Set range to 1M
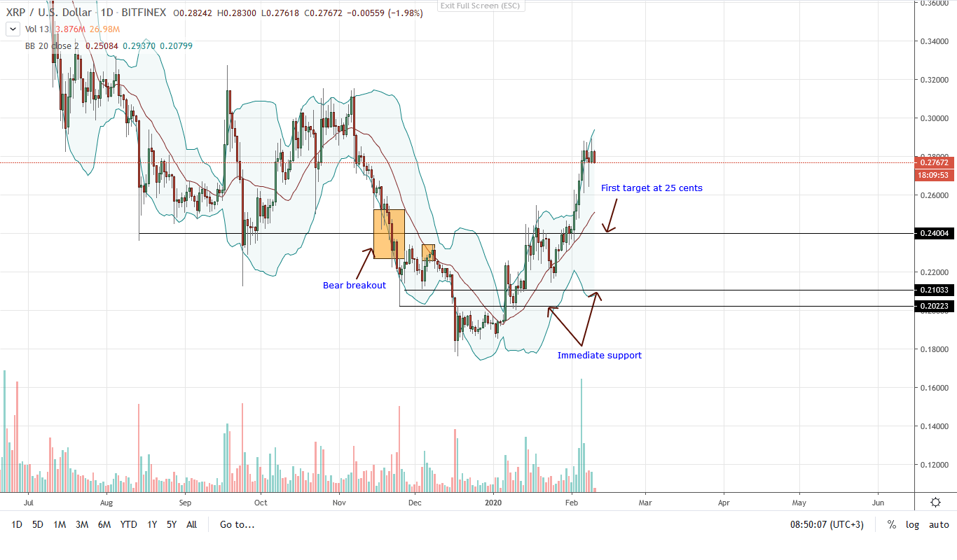957x560 pixels. [x=60, y=524]
